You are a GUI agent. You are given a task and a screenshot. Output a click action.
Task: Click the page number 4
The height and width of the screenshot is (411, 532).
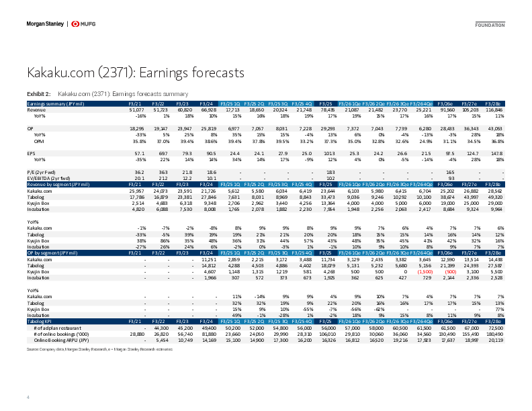(x=28, y=397)
